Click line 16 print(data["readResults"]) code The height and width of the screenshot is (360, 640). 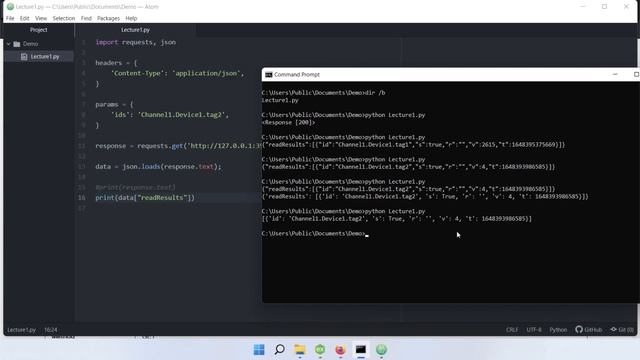145,198
